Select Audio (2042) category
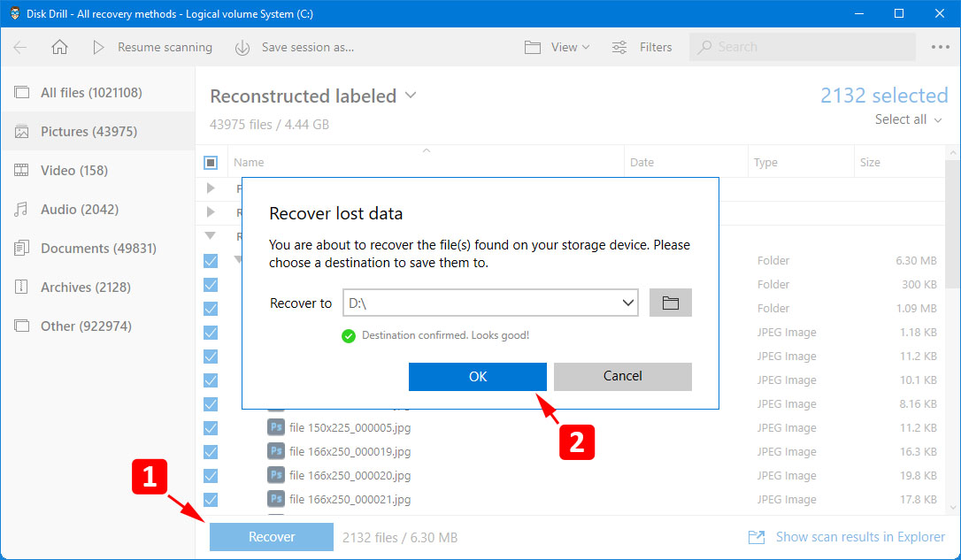Screen dimensions: 961x560 coord(98,209)
